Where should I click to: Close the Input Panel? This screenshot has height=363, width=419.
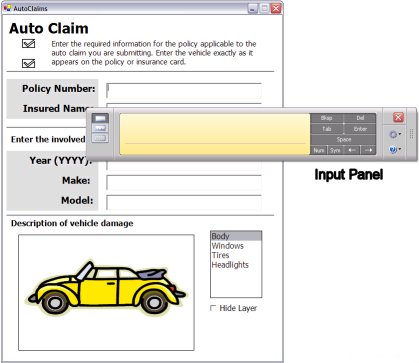[398, 117]
